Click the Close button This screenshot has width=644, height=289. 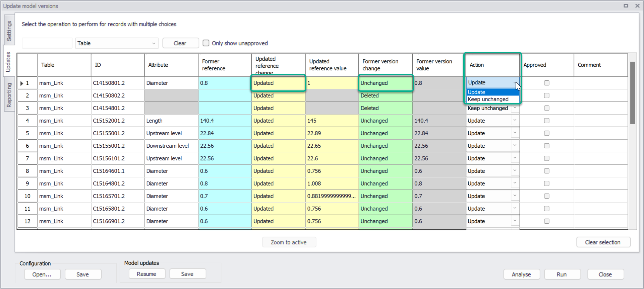605,274
